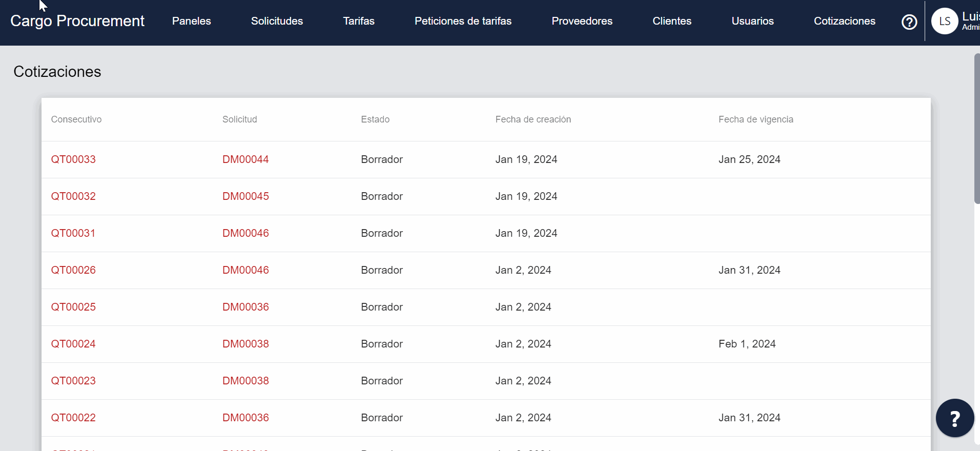Click the Consecutivo column header
Screen dimensions: 980x451
[76, 119]
